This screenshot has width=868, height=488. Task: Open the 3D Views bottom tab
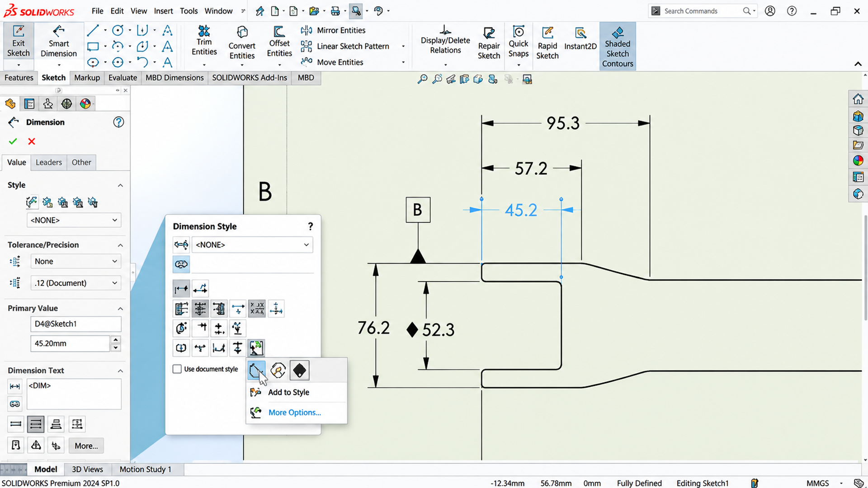(x=87, y=469)
